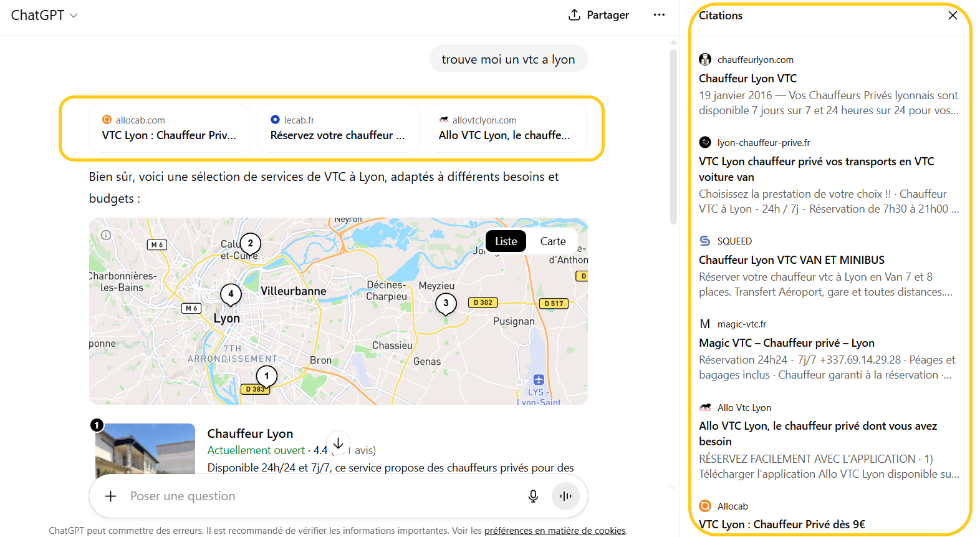Image resolution: width=980 pixels, height=537 pixels.
Task: Click the magic-vtc.fr M icon
Action: pos(705,324)
